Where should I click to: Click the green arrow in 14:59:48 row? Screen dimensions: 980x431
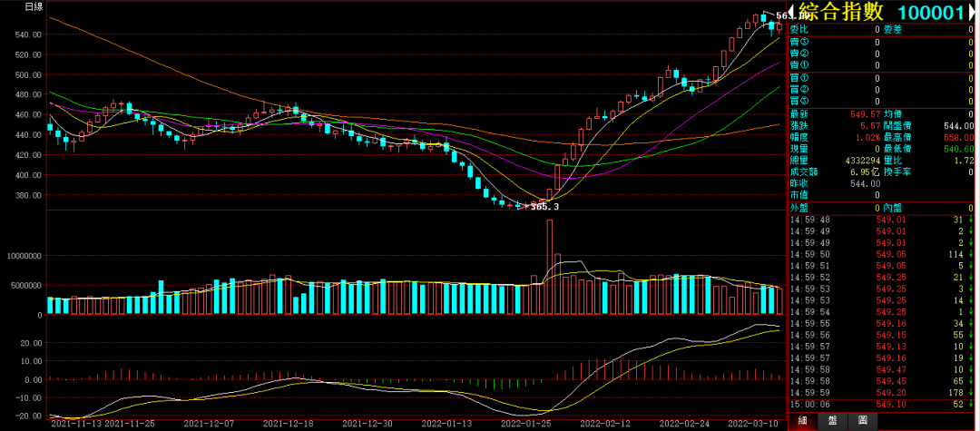971,220
